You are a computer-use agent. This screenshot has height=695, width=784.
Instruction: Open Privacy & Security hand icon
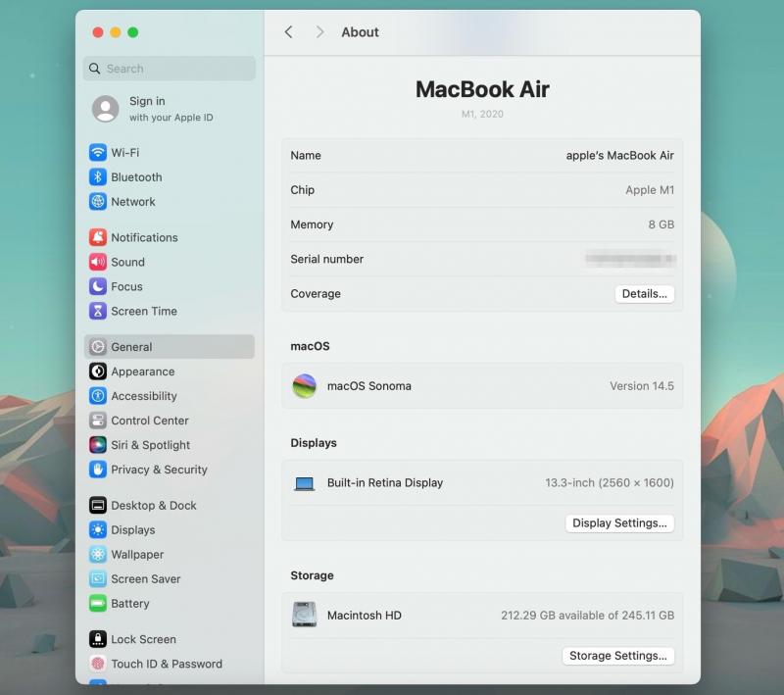(98, 470)
